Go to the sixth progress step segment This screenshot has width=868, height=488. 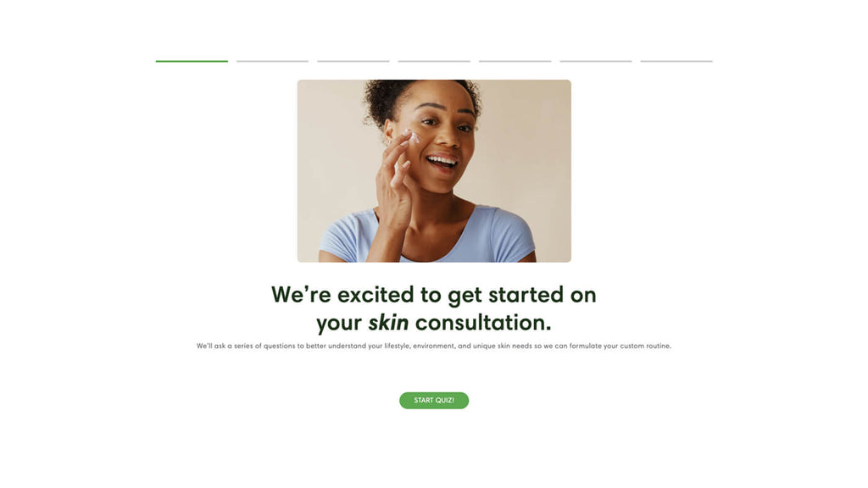pos(596,61)
